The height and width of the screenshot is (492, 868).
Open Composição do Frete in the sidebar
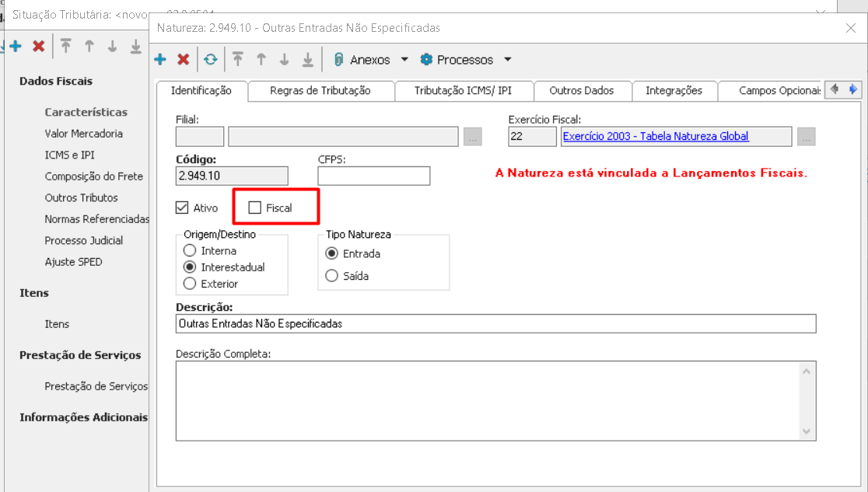click(x=93, y=176)
